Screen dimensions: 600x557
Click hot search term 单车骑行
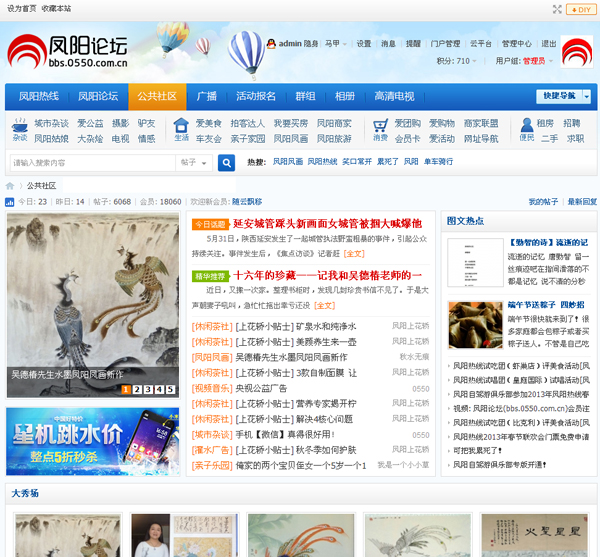point(438,162)
